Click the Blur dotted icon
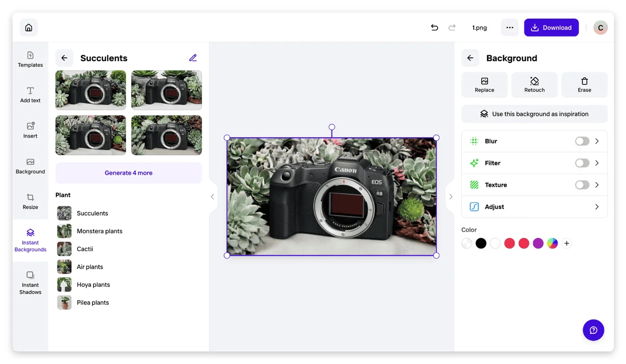This screenshot has height=364, width=626. 474,141
